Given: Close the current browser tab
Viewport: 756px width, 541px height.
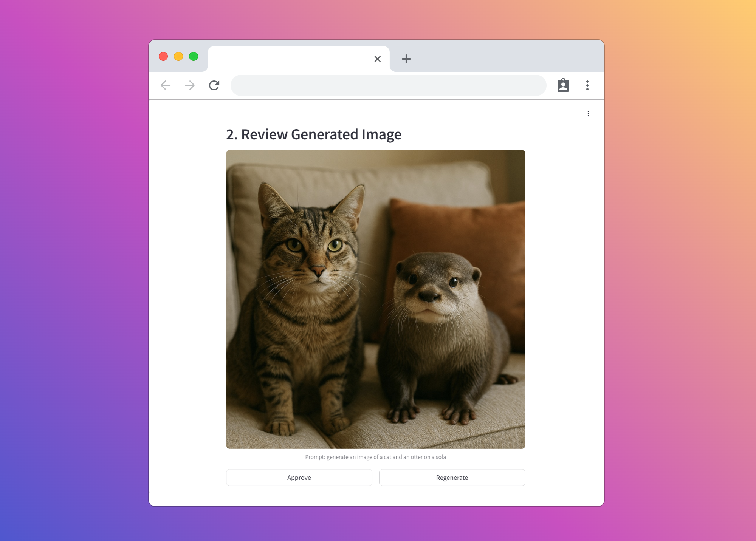Looking at the screenshot, I should coord(377,59).
